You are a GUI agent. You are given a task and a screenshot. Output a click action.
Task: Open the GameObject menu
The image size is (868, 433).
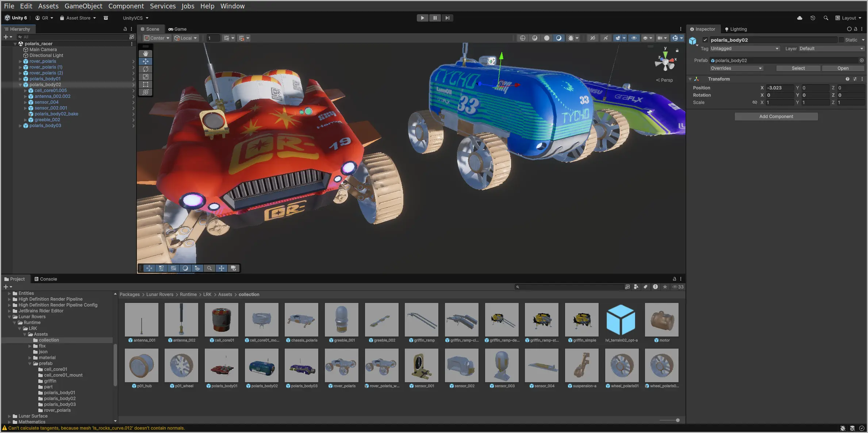pos(83,6)
